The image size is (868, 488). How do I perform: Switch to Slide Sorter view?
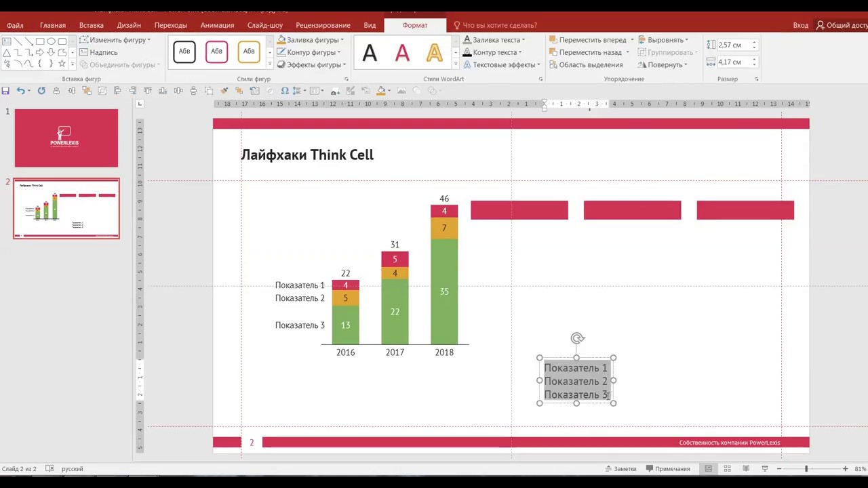click(x=727, y=469)
